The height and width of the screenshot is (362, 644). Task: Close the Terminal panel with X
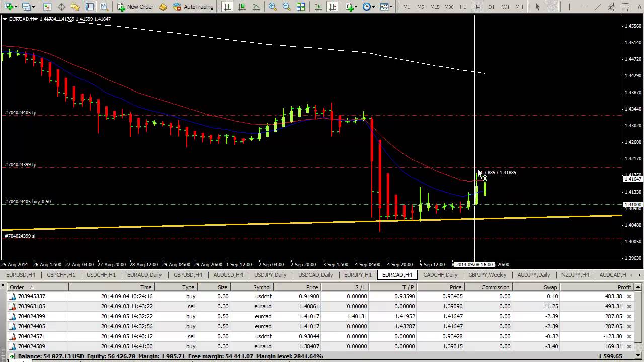click(3, 286)
